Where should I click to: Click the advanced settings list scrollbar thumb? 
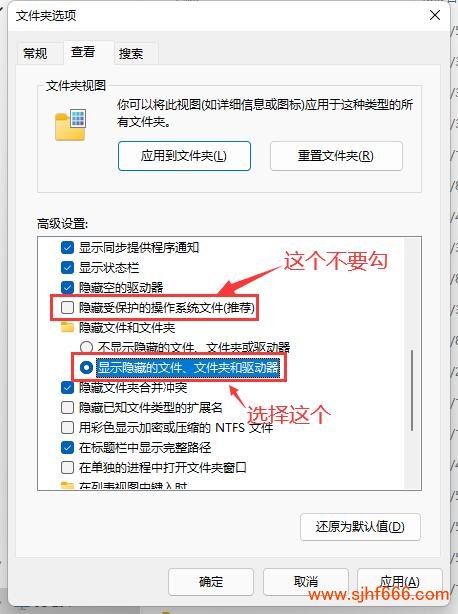[x=412, y=390]
